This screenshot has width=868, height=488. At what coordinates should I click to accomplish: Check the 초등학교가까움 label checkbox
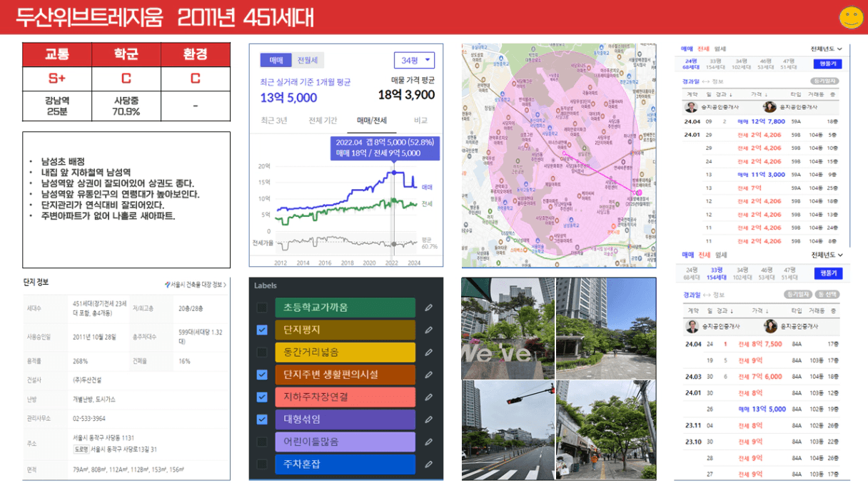(262, 307)
